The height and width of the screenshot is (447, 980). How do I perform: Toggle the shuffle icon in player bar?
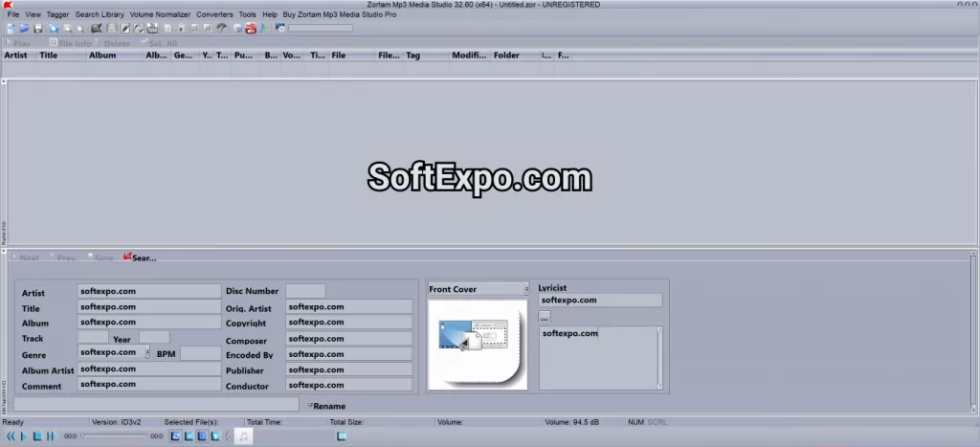click(189, 436)
